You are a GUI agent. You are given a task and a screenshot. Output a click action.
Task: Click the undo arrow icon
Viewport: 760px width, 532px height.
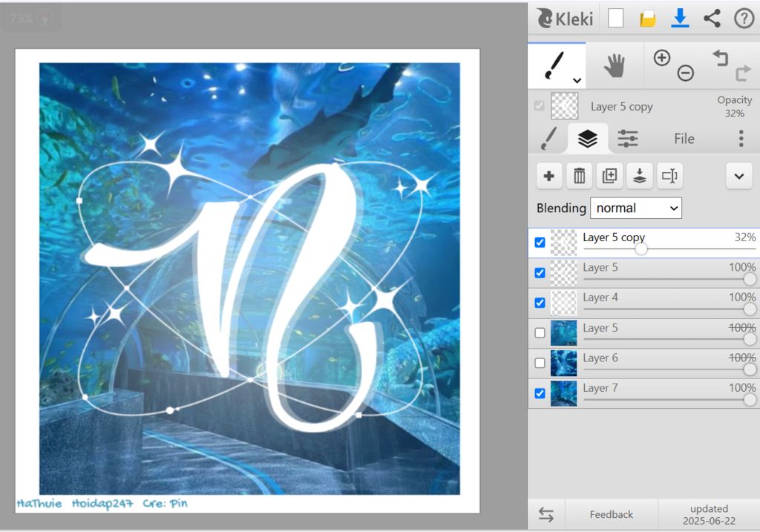pyautogui.click(x=720, y=58)
